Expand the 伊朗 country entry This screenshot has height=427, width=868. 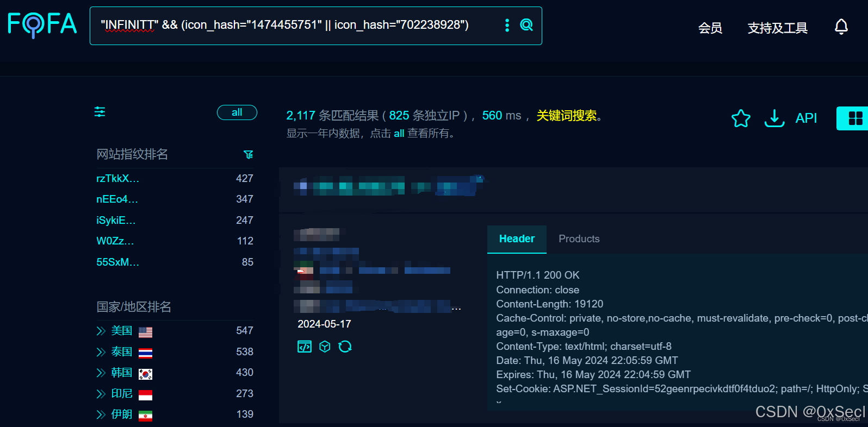pos(101,415)
